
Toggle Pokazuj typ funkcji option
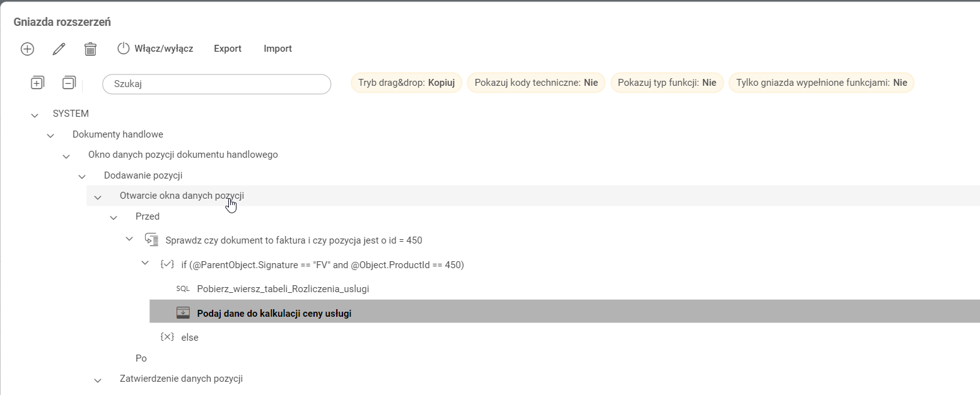(x=667, y=83)
